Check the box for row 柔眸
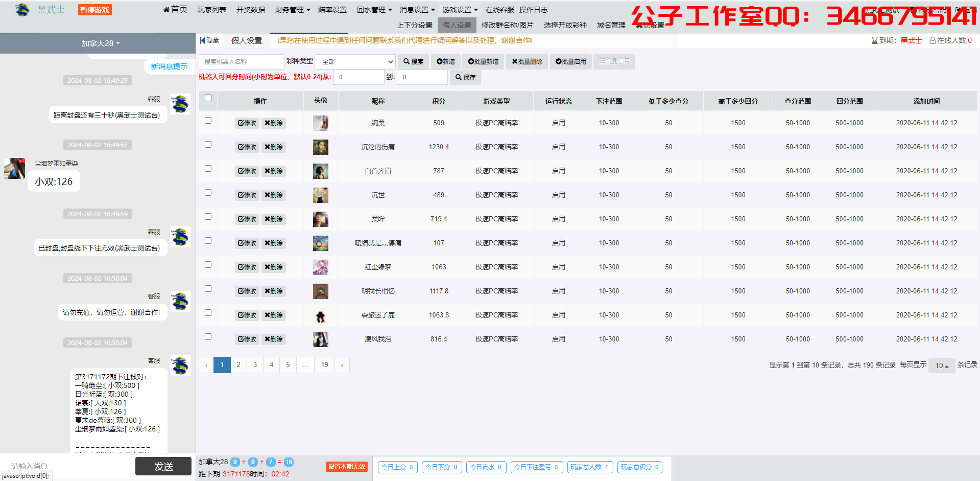980x481 pixels. tap(208, 217)
